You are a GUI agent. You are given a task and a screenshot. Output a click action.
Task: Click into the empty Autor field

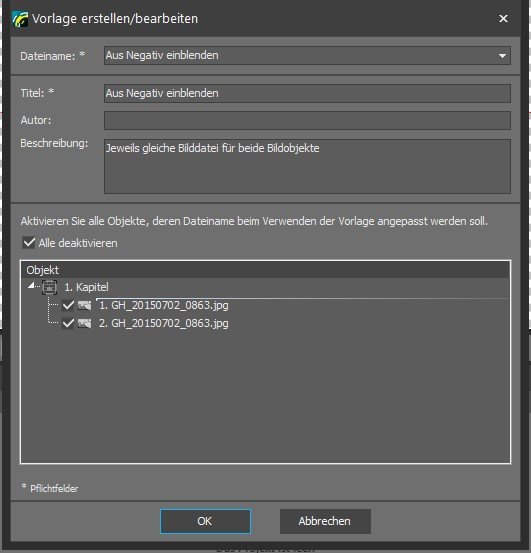tap(307, 121)
